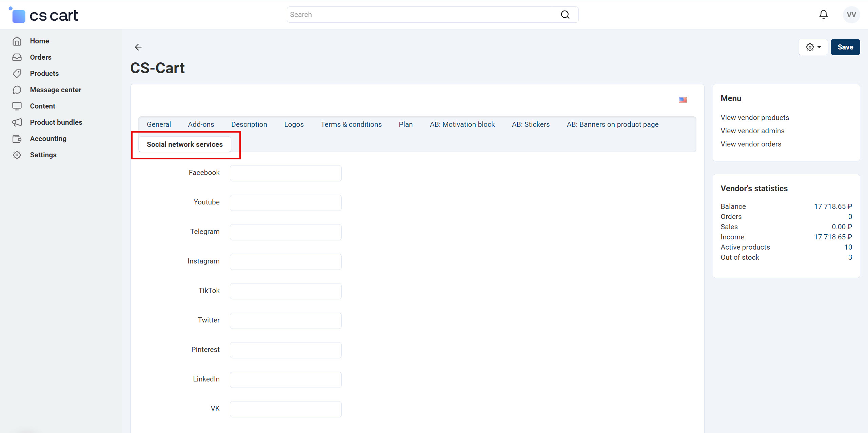Click the search magnifier icon

pyautogui.click(x=565, y=14)
